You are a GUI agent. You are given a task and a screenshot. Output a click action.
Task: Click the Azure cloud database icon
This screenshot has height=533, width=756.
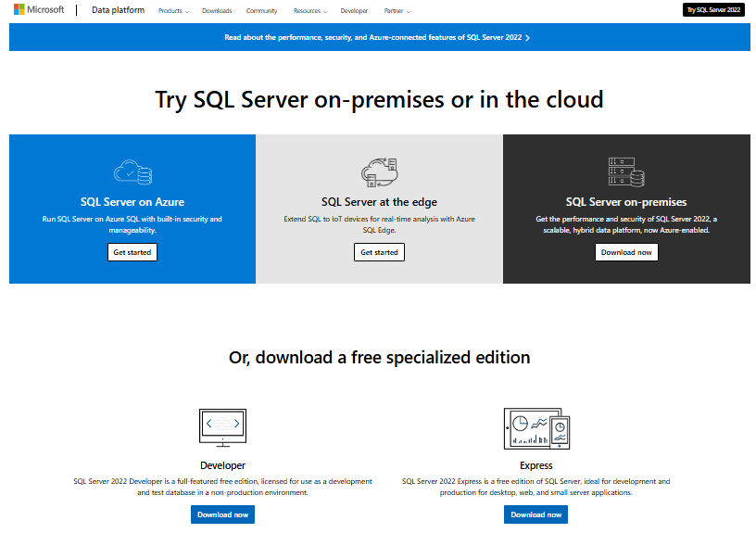[132, 171]
